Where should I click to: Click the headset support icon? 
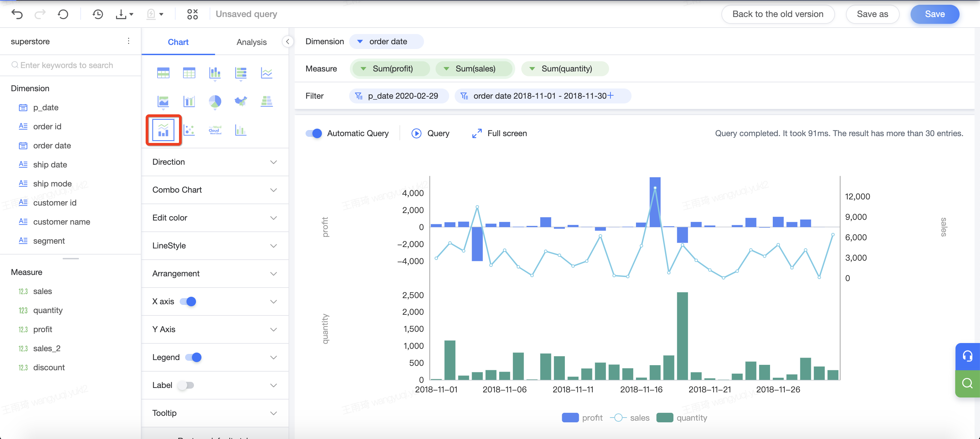pos(967,356)
